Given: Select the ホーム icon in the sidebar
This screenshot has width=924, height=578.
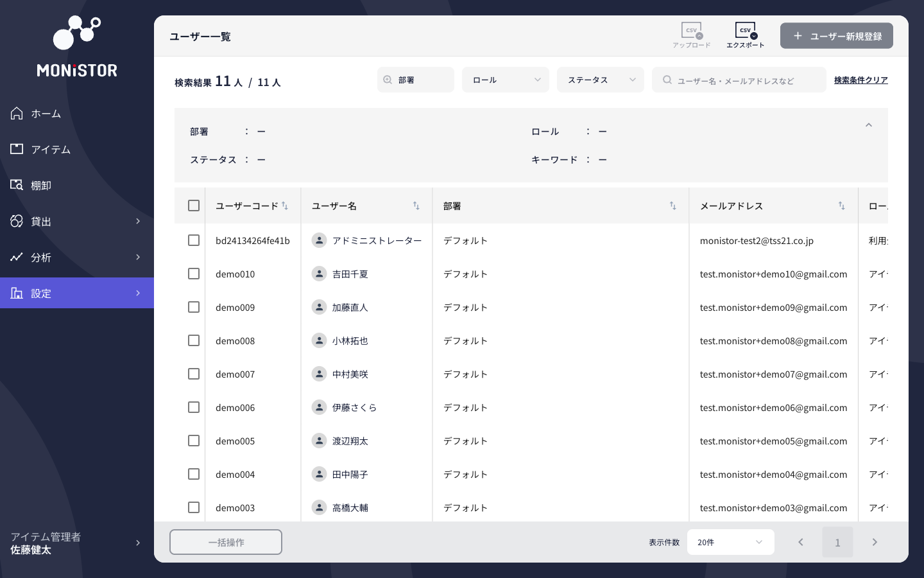Looking at the screenshot, I should 16,113.
